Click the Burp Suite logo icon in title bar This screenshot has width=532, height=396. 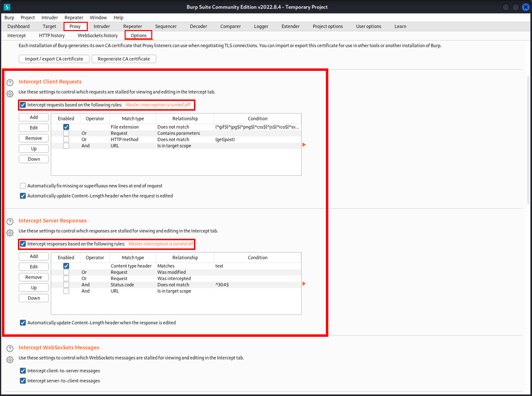click(x=7, y=7)
